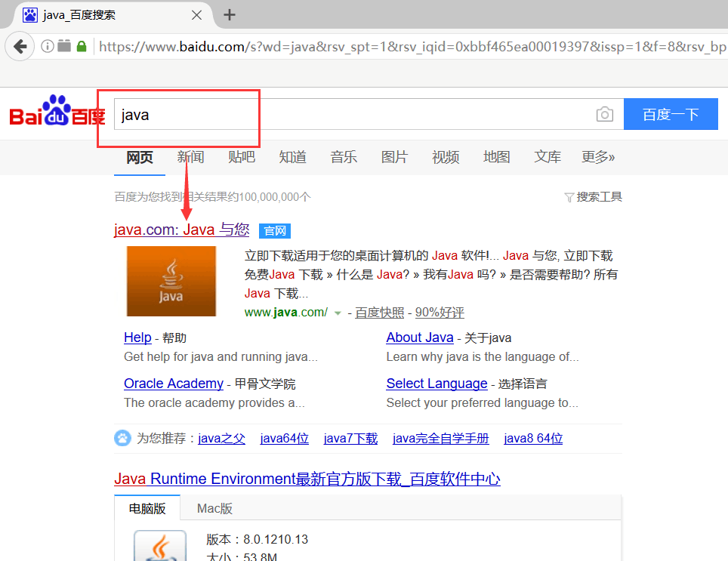This screenshot has height=561, width=728.
Task: Close the java_百度搜索 tab
Action: point(196,15)
